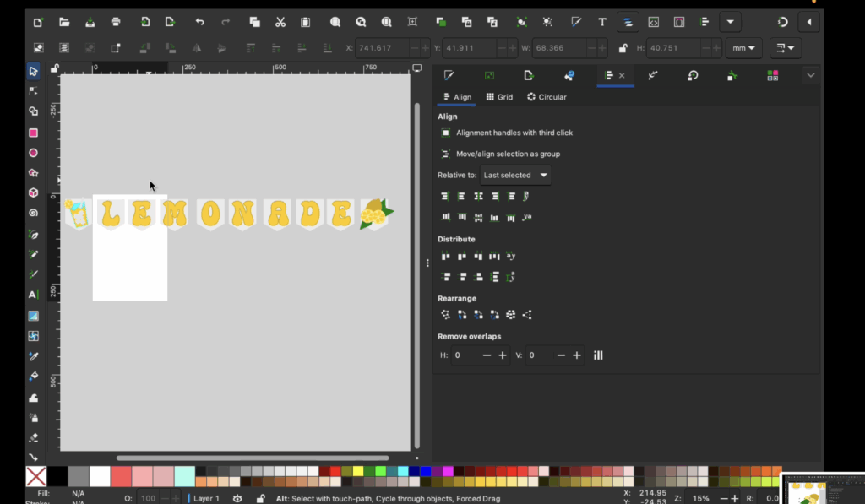865x504 pixels.
Task: Click the lemon graphic on canvas
Action: click(x=375, y=214)
